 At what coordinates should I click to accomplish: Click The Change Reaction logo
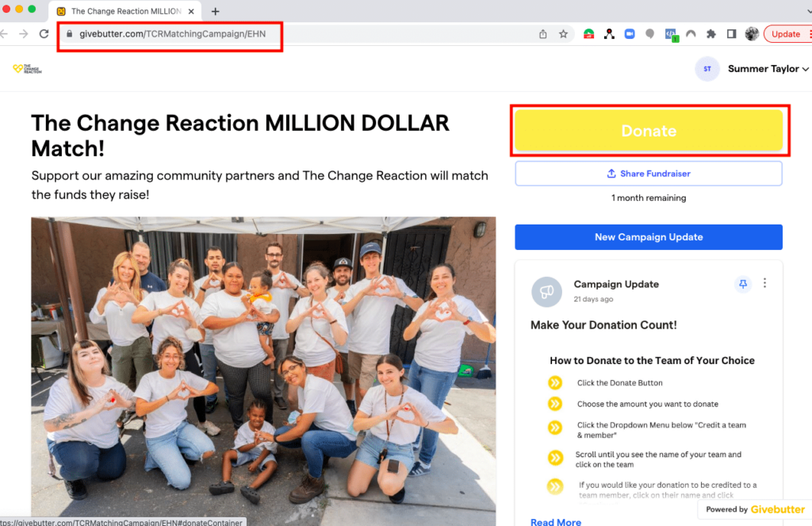coord(28,69)
